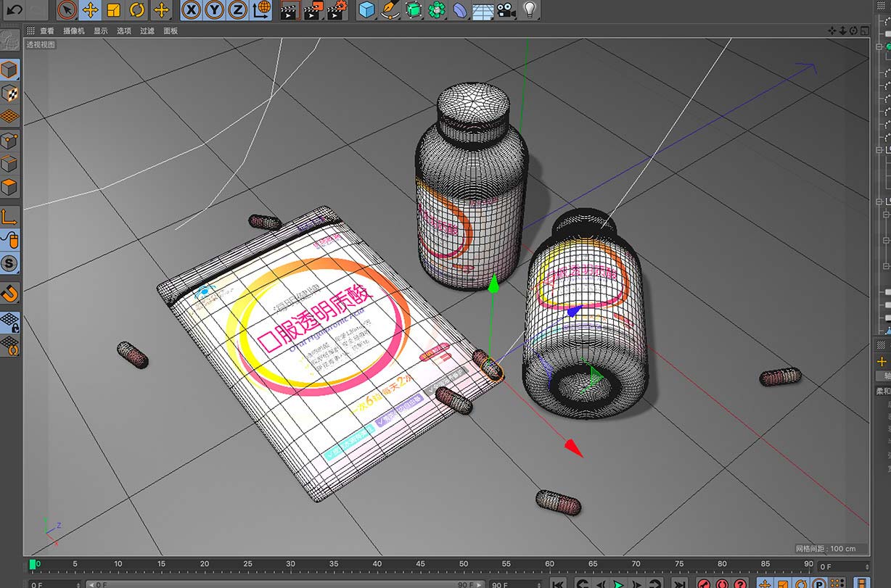Toggle Y-axis lock
The image size is (891, 588).
click(x=214, y=9)
